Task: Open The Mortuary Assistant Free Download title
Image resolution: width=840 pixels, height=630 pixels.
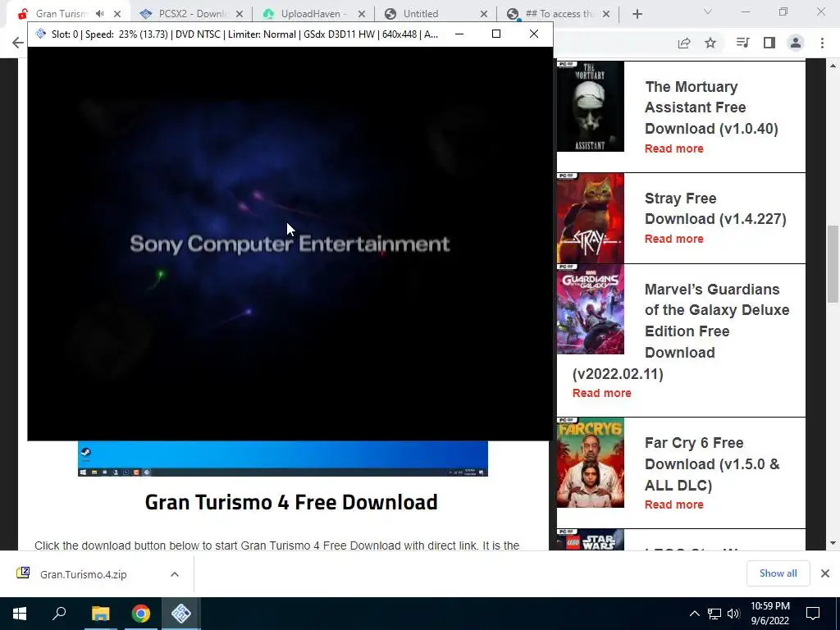Action: [x=711, y=107]
